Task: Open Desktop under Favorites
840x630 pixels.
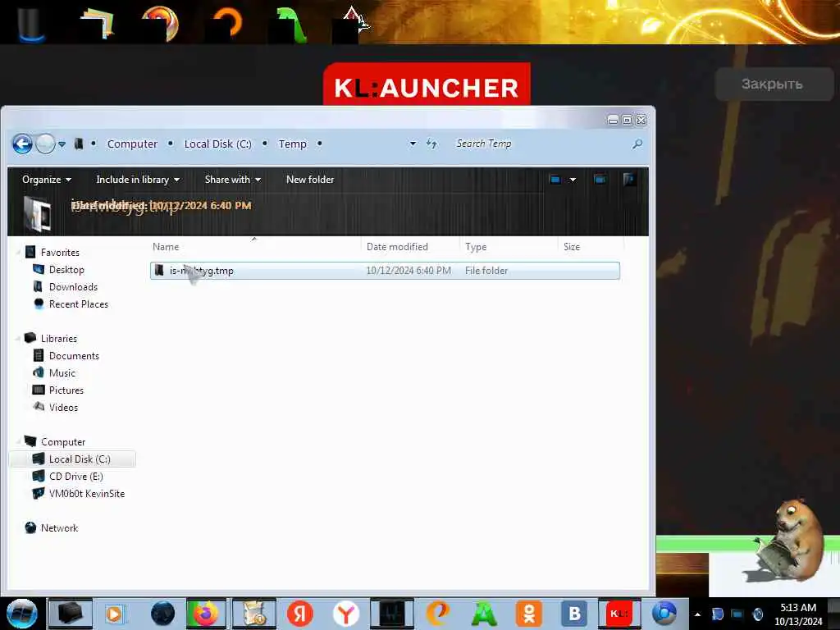Action: 66,269
